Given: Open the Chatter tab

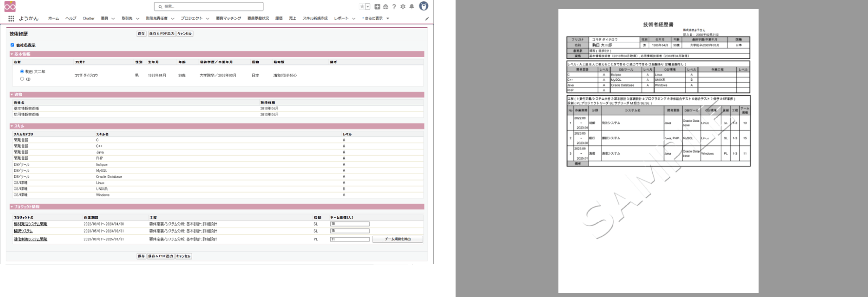Looking at the screenshot, I should point(88,18).
